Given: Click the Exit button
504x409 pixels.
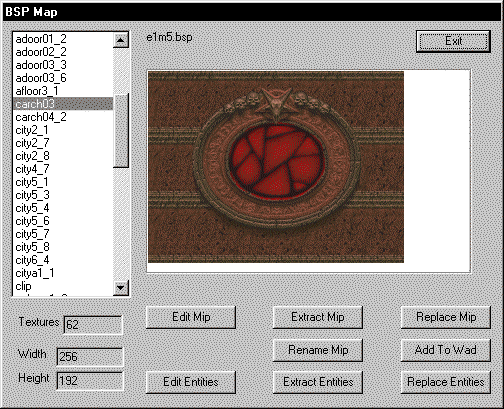Looking at the screenshot, I should point(453,41).
